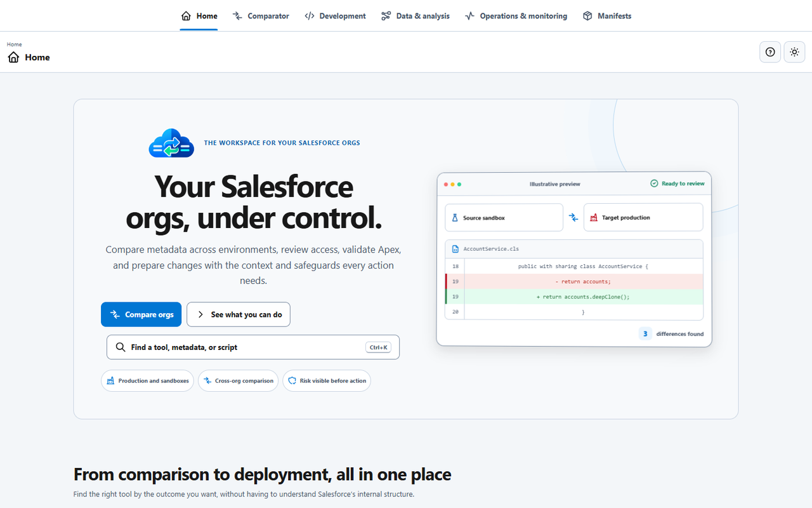
Task: Click the removed line return accounts;
Action: pos(574,281)
